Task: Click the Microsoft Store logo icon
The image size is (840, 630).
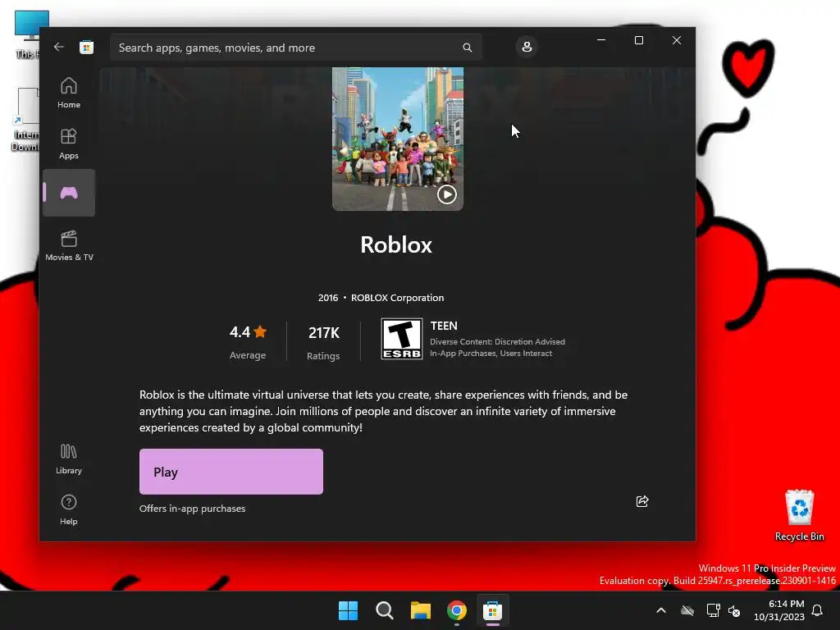Action: [86, 47]
